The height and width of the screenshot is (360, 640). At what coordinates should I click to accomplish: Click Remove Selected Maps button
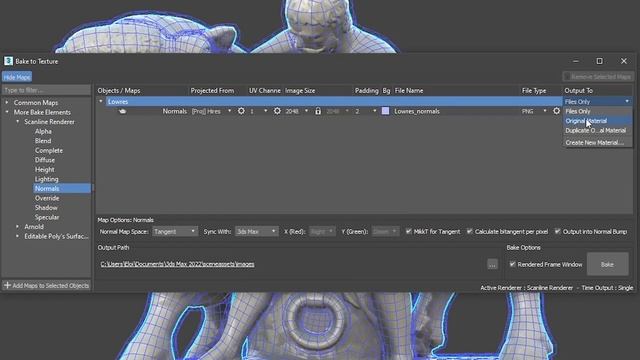pyautogui.click(x=598, y=77)
